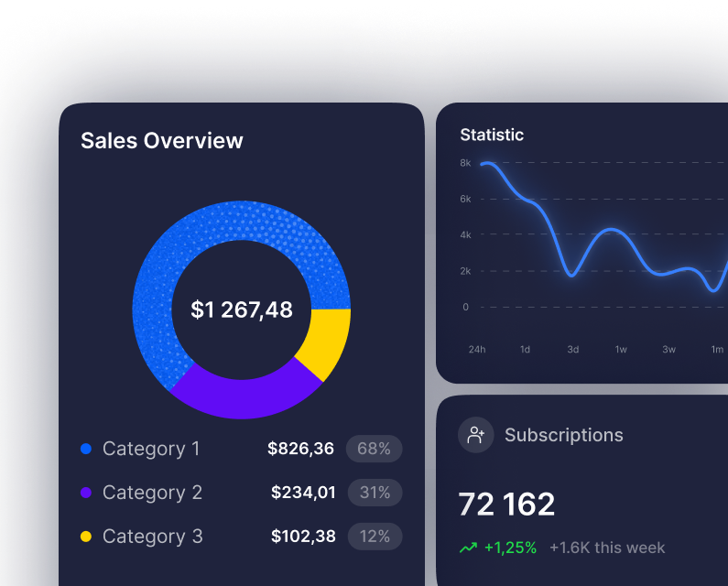The image size is (728, 586).
Task: Click the $826,36 amount
Action: point(300,449)
